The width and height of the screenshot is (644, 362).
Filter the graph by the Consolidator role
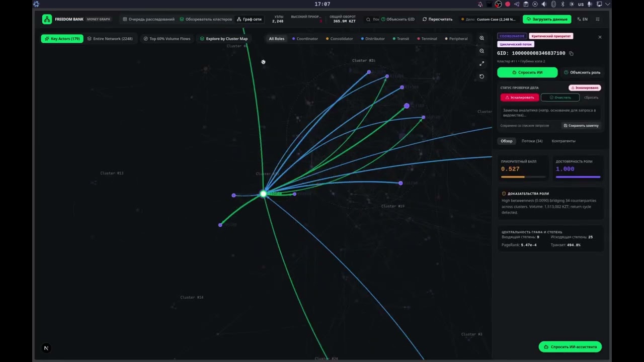coord(340,39)
